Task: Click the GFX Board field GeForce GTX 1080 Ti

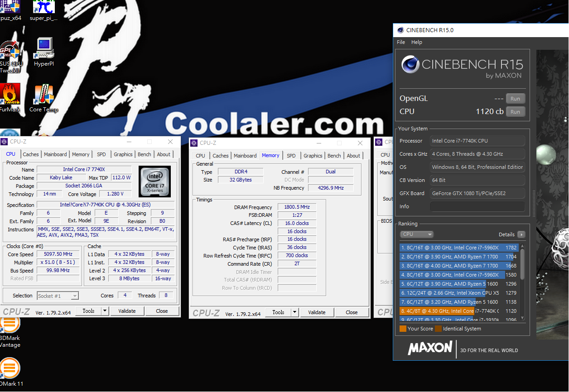Action: pos(477,193)
